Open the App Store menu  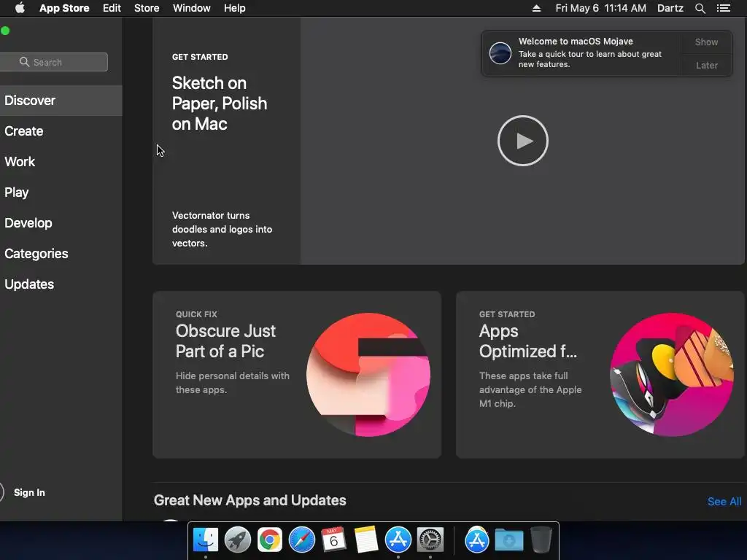[64, 8]
